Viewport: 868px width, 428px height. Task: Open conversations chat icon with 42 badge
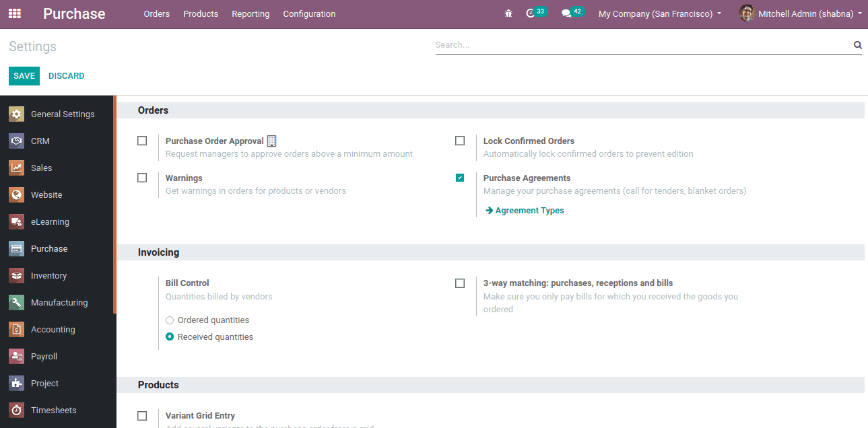566,13
